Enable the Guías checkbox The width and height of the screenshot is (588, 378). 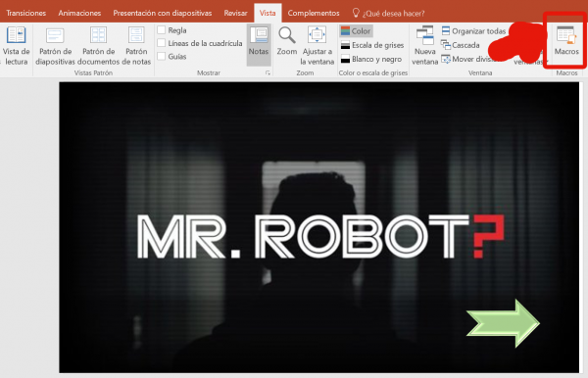(162, 56)
